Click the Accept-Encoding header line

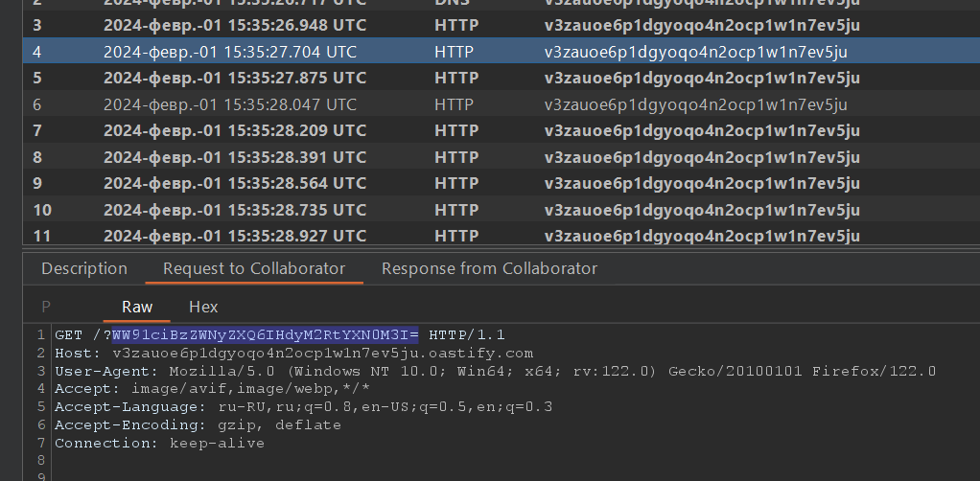[x=193, y=425]
